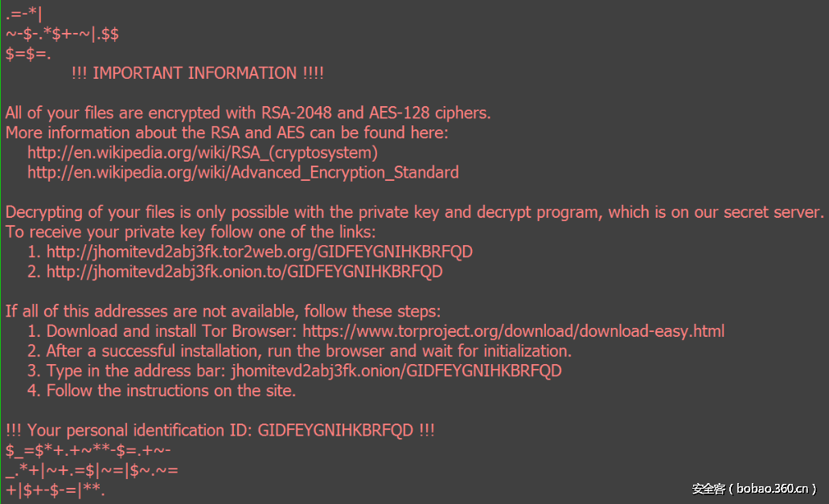The width and height of the screenshot is (829, 504).
Task: Open the torproject.org download-easy.html link
Action: tap(513, 331)
